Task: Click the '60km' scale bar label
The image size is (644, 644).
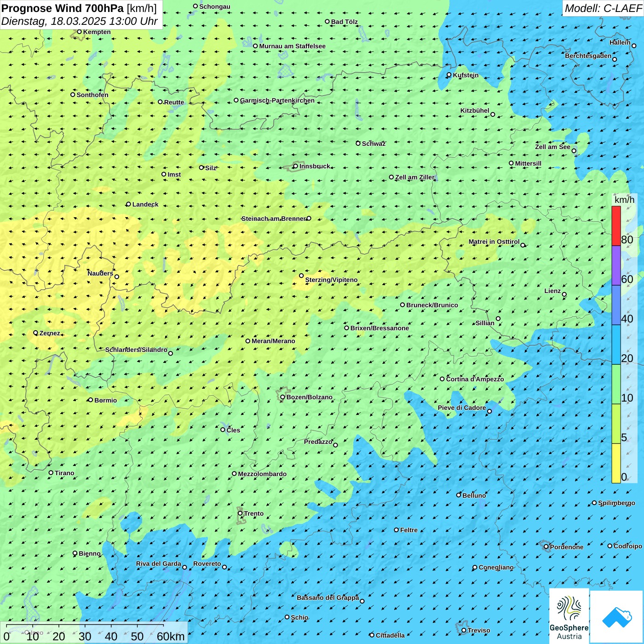Action: (x=171, y=636)
